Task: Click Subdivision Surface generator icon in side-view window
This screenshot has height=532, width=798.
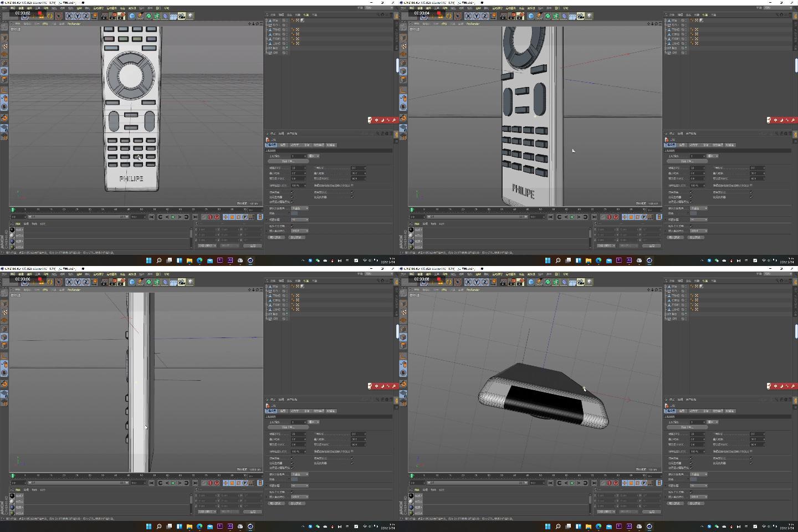Action: (x=149, y=282)
